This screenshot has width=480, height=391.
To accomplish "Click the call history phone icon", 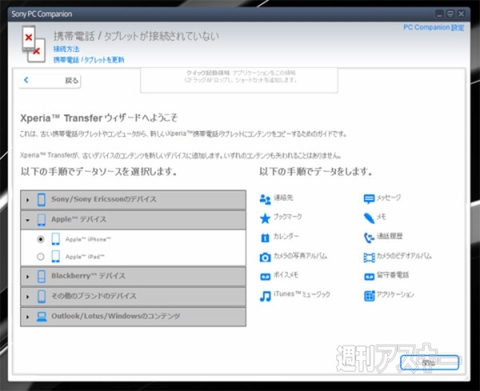I will (x=369, y=238).
